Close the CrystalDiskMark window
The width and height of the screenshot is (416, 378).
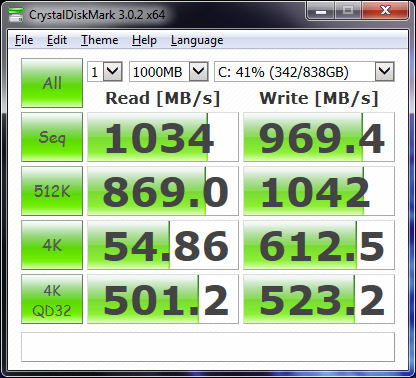pos(385,11)
